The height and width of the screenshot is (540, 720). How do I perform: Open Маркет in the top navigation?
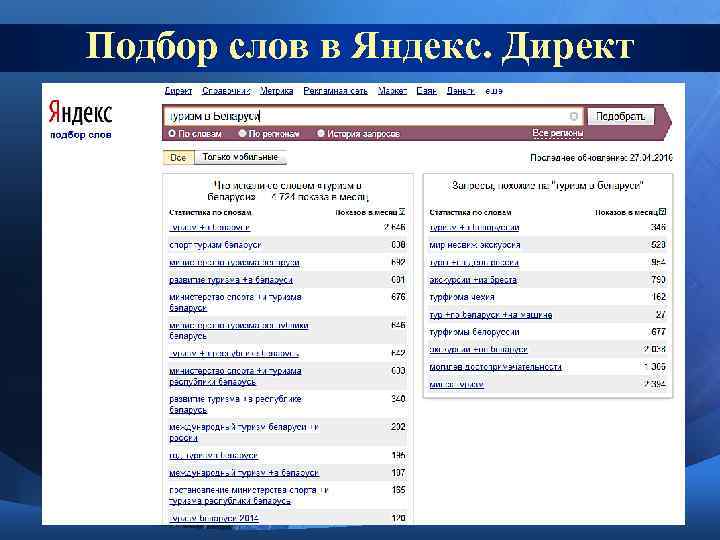click(x=393, y=91)
